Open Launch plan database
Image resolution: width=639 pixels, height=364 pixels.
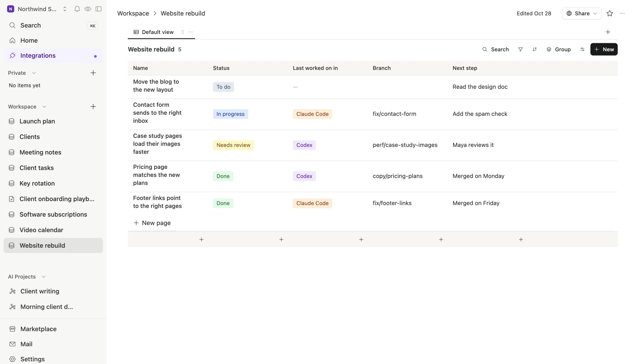tap(53, 121)
